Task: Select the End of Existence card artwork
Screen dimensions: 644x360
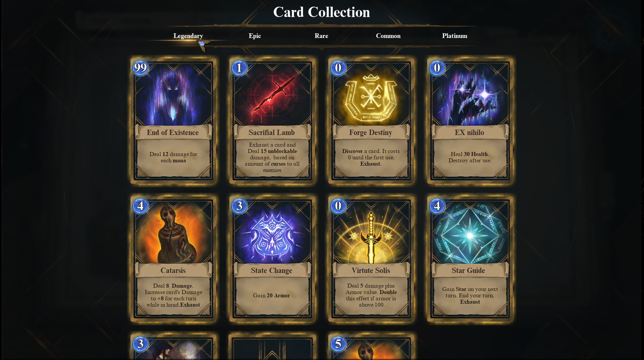Action: click(173, 94)
